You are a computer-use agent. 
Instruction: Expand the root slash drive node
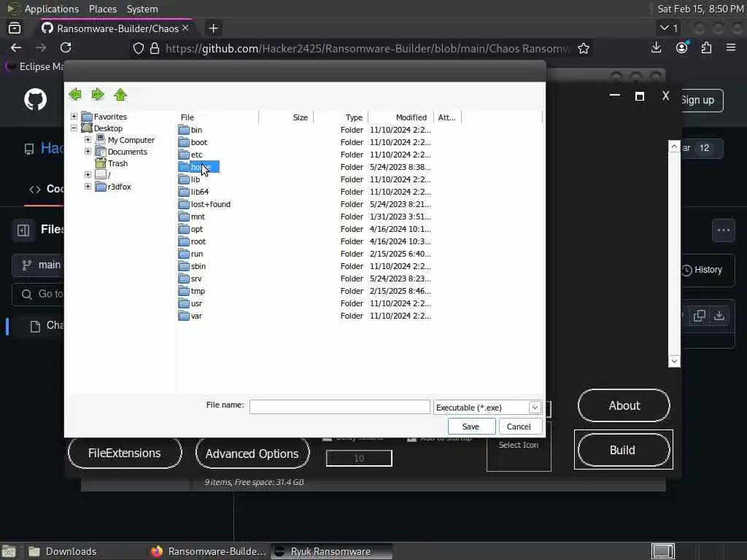pos(88,175)
